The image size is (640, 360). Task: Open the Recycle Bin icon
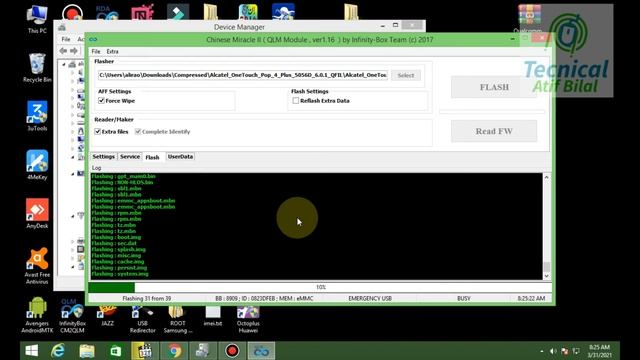(37, 68)
